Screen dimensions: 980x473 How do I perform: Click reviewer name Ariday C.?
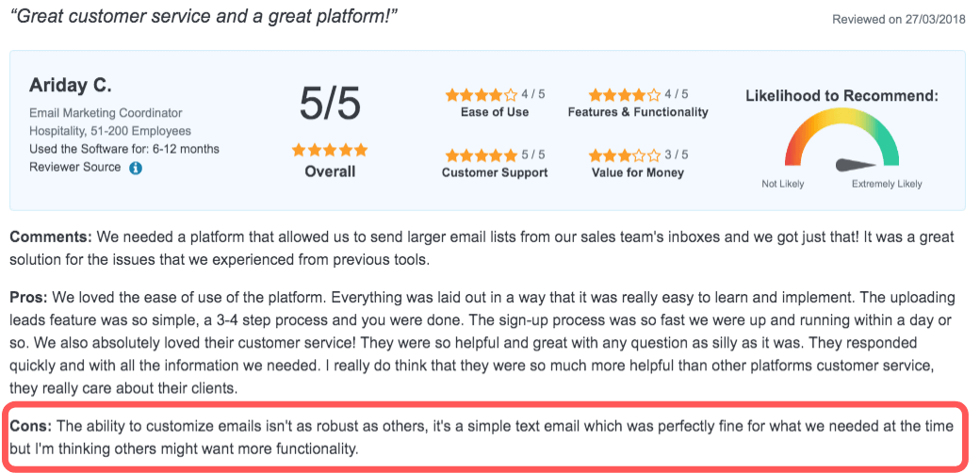pos(70,86)
